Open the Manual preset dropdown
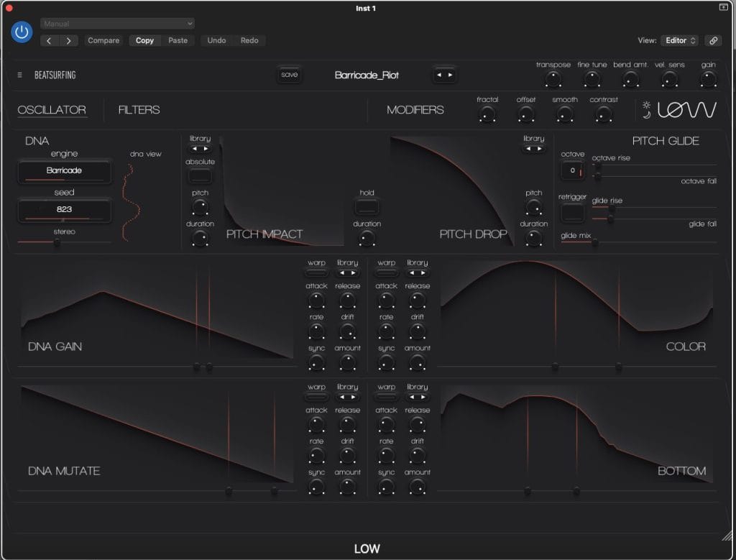The height and width of the screenshot is (560, 736). tap(117, 24)
